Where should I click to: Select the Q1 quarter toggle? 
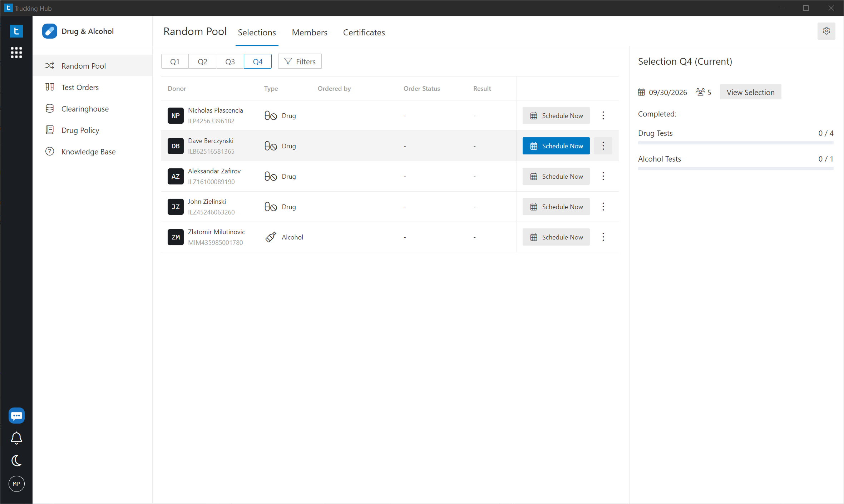(175, 61)
